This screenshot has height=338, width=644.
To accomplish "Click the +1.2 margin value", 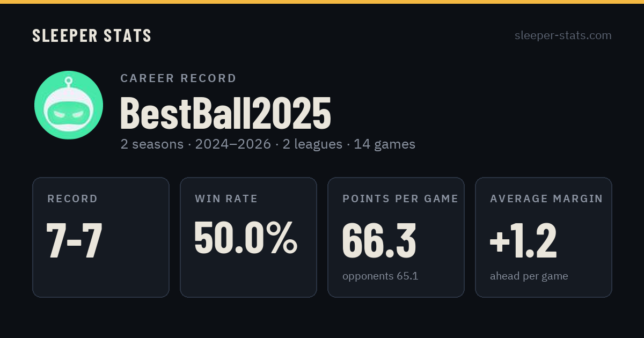I will (x=523, y=240).
